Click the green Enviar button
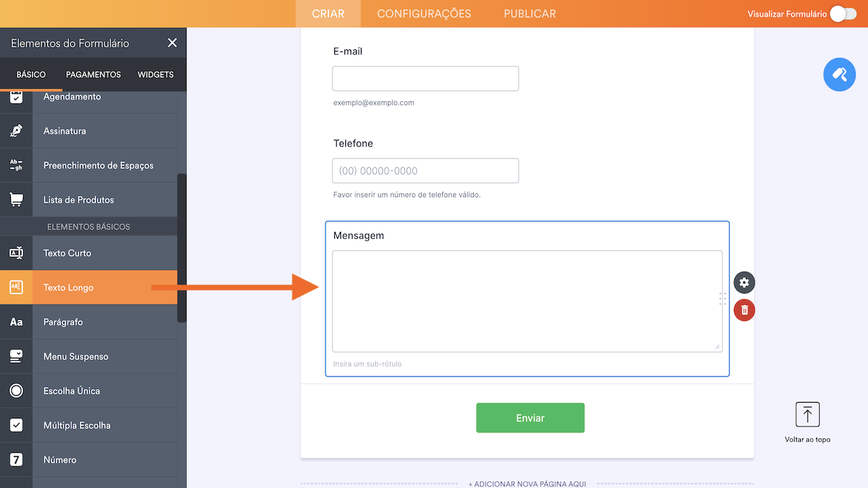The height and width of the screenshot is (488, 868). [x=530, y=418]
